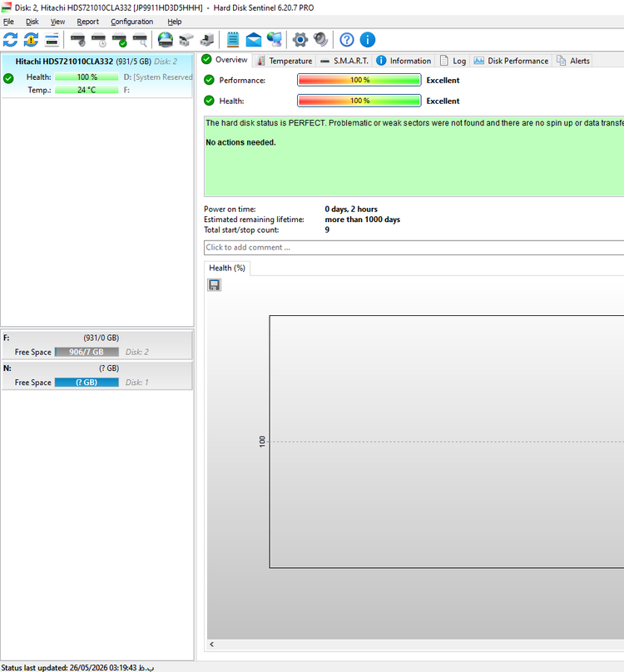Open the View menu

pos(57,22)
